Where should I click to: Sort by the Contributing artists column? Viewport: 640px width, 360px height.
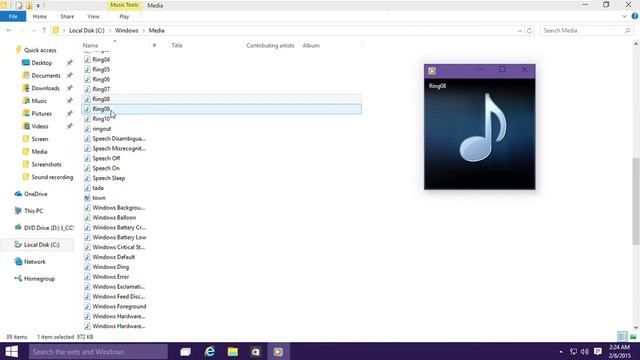(270, 45)
